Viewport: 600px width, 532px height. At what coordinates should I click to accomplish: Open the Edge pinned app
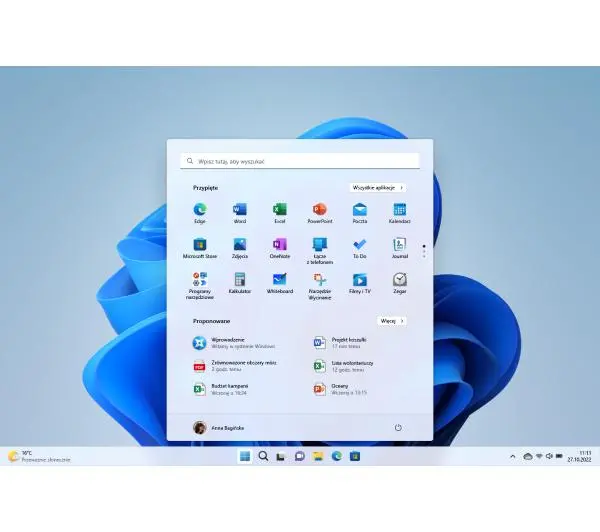pyautogui.click(x=200, y=213)
